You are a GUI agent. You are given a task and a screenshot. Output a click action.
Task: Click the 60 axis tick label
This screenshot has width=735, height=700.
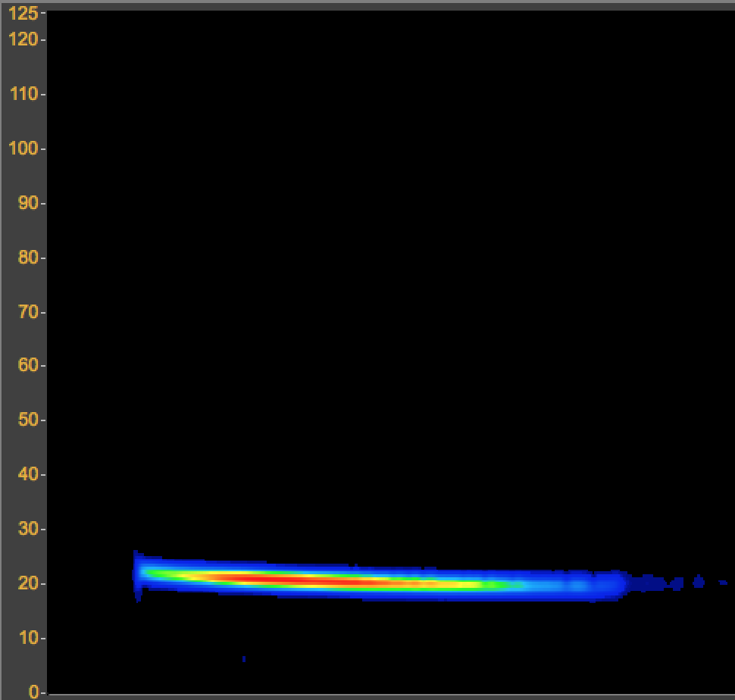coord(27,366)
